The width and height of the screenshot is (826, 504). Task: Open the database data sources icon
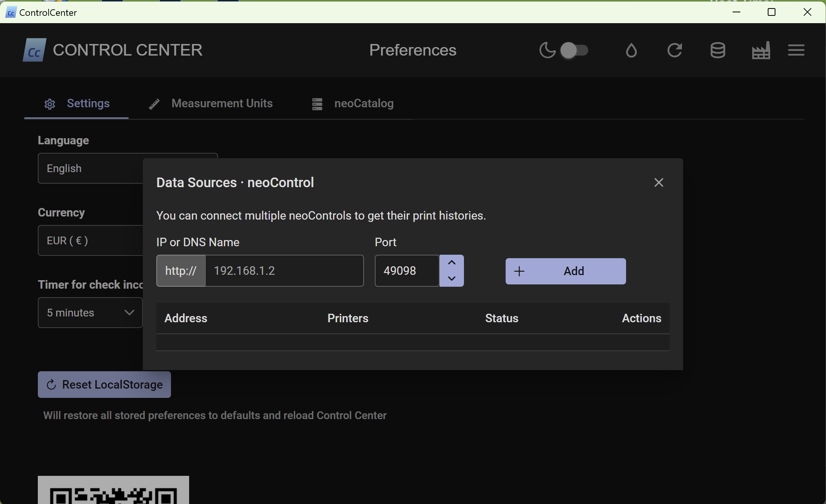pos(718,50)
